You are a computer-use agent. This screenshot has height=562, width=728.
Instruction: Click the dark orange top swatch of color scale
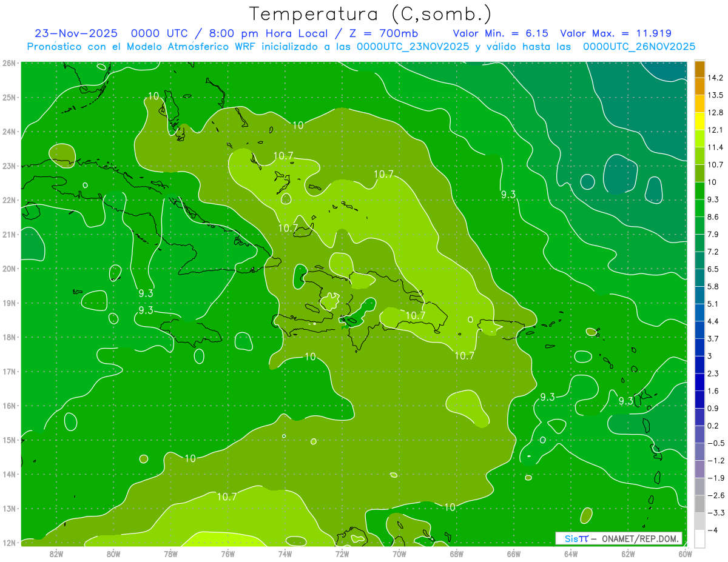click(699, 69)
